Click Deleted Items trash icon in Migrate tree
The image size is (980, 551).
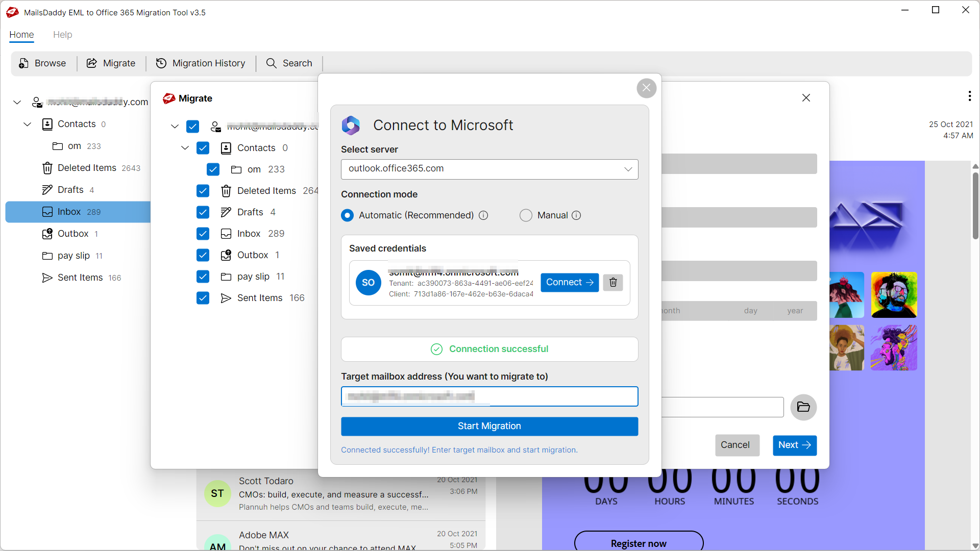(x=226, y=191)
